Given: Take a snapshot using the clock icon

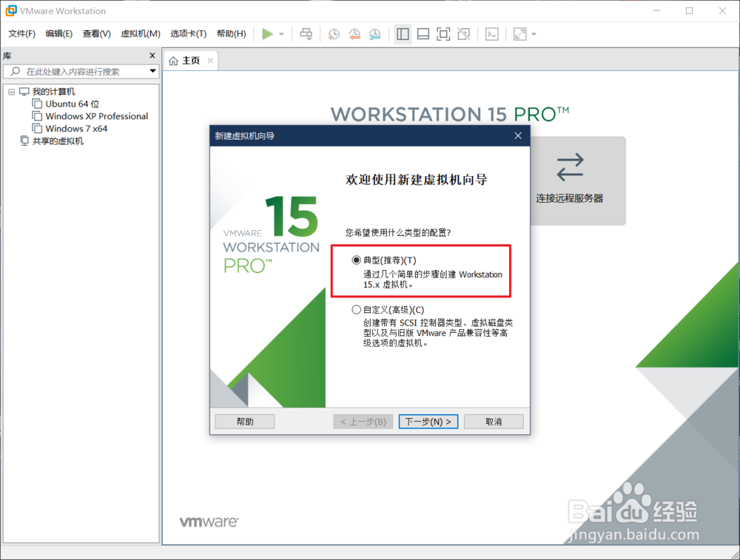Looking at the screenshot, I should coord(334,34).
